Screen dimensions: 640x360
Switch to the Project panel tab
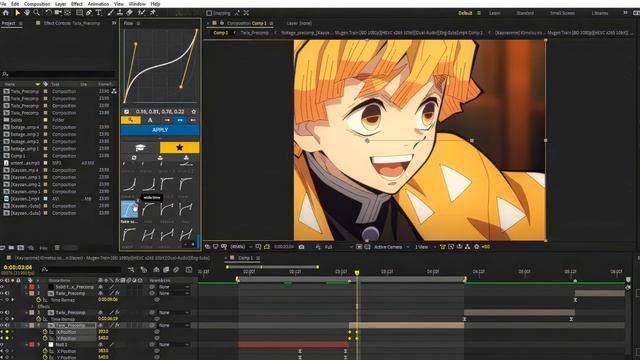8,23
